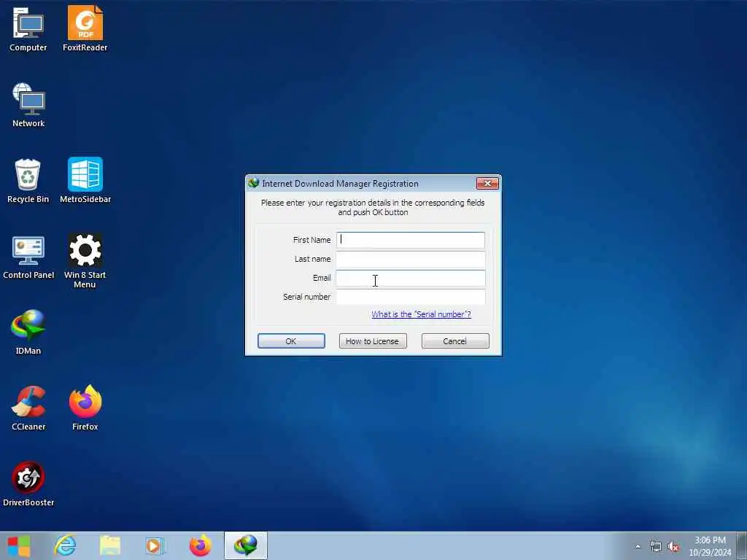The width and height of the screenshot is (747, 560).
Task: Click into the Last name field
Action: (x=411, y=259)
